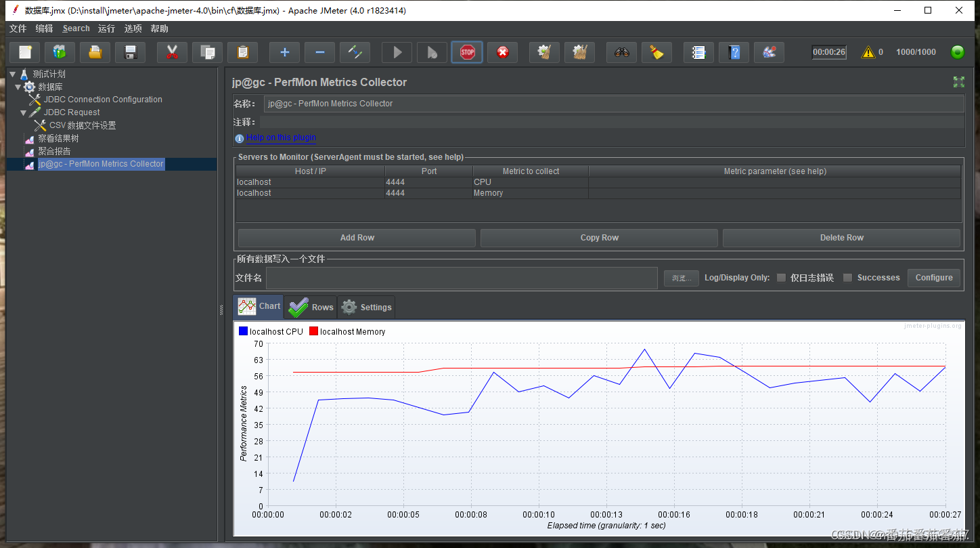
Task: Click the warning triangle log errors icon
Action: click(868, 52)
